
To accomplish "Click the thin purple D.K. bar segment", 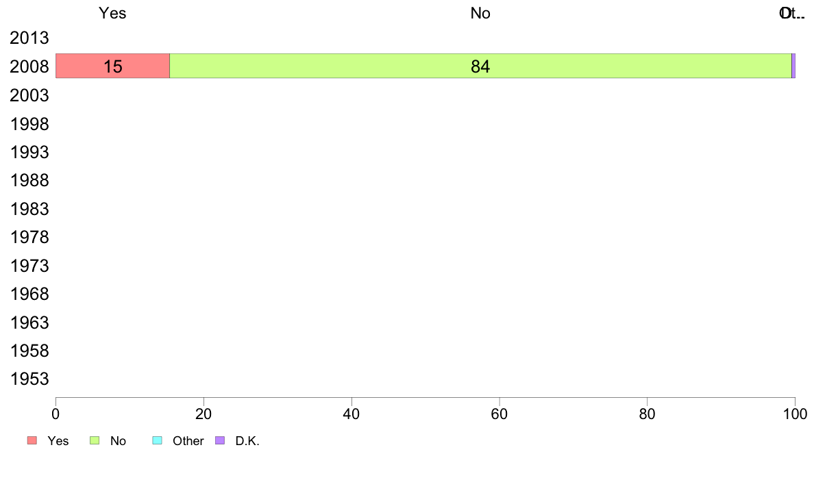I will [793, 66].
